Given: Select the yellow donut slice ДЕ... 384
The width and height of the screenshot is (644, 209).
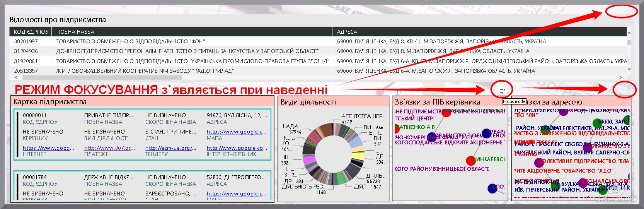Looking at the screenshot, I should click(x=359, y=156).
